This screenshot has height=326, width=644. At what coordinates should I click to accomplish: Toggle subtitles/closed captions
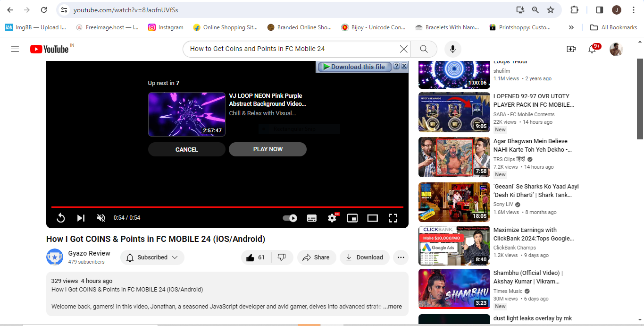(x=312, y=218)
